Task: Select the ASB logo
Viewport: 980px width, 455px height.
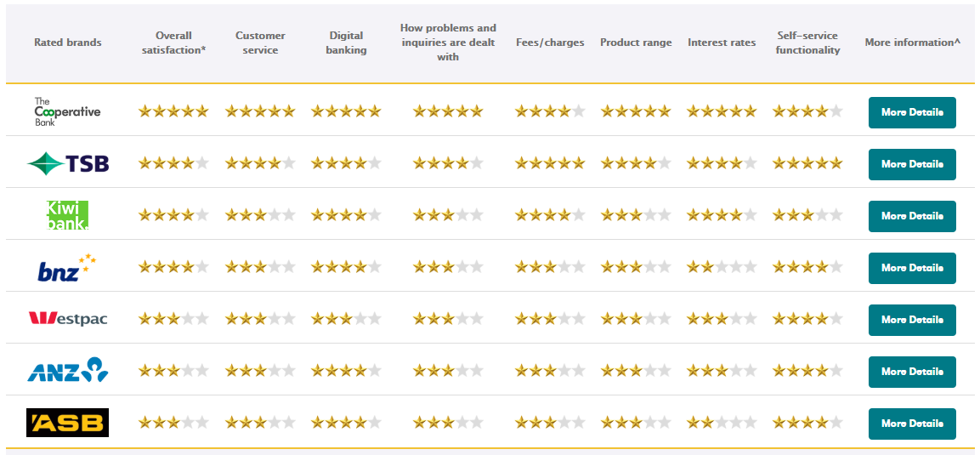Action: click(x=67, y=423)
